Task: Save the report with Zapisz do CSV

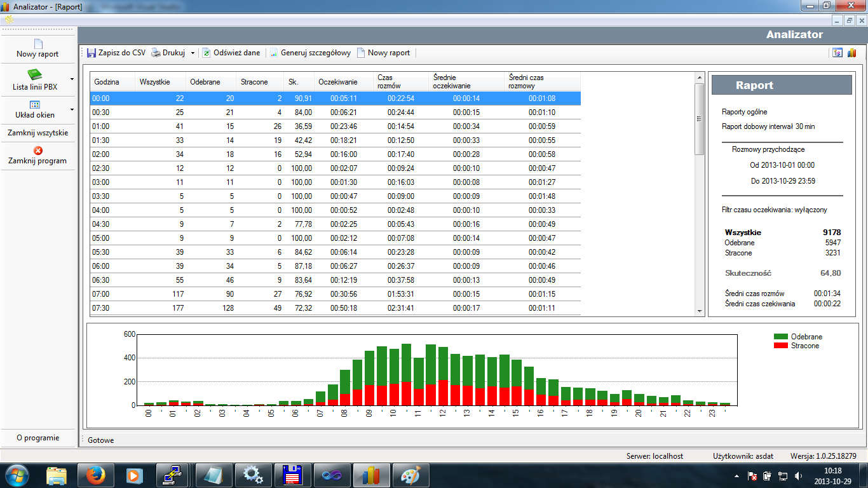Action: 116,53
